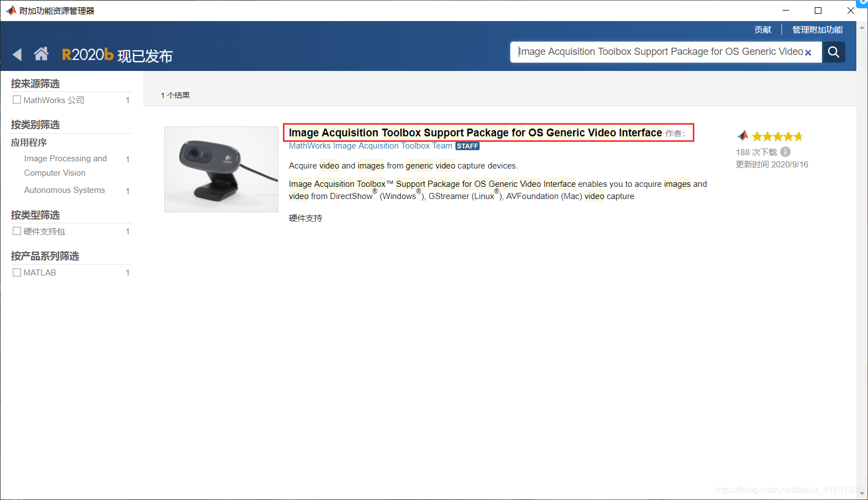Image resolution: width=868 pixels, height=500 pixels.
Task: Filter by Autonomous Systems category
Action: pos(64,190)
